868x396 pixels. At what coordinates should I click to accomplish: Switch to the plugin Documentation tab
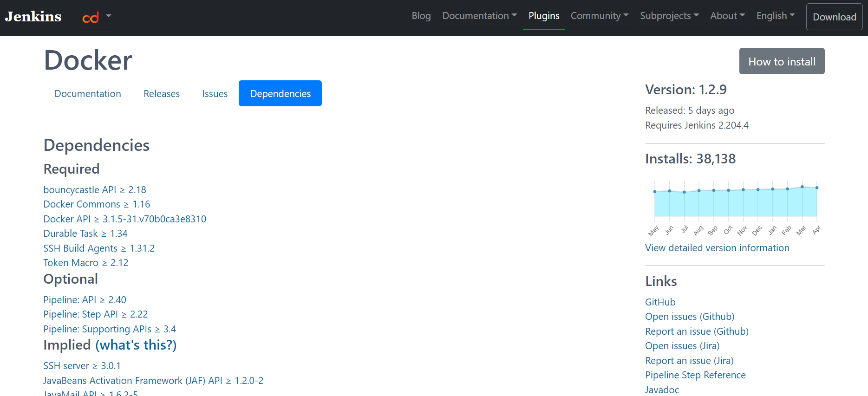click(88, 94)
